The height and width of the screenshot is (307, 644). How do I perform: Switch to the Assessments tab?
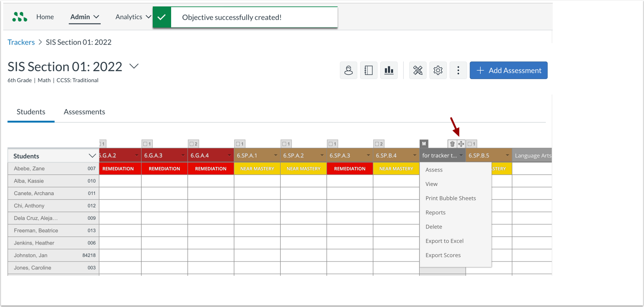(84, 112)
